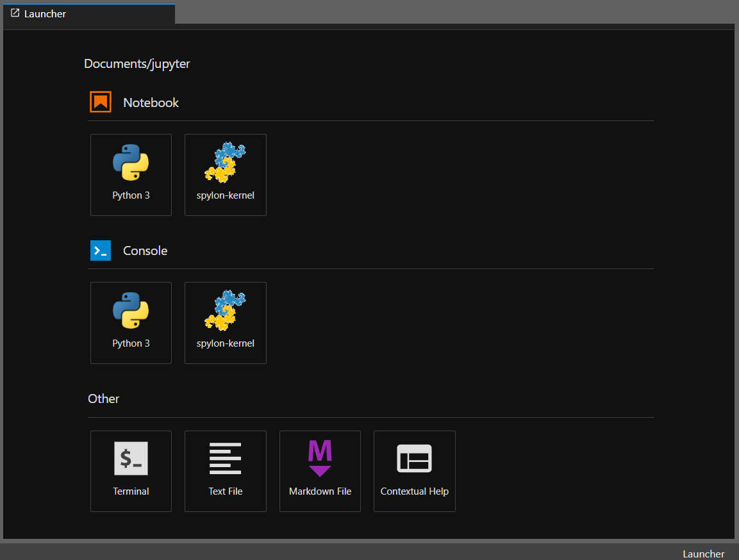Image resolution: width=739 pixels, height=560 pixels.
Task: Click the icon on the Launcher tab
Action: click(x=15, y=13)
